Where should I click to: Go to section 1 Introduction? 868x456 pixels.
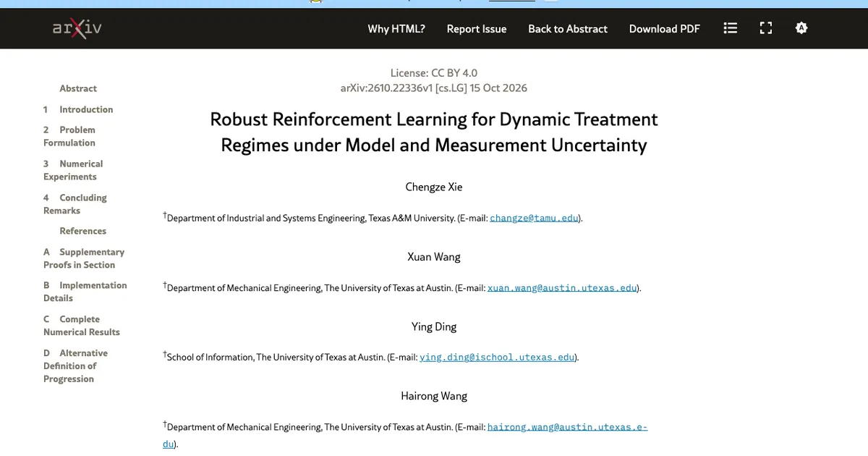click(78, 109)
